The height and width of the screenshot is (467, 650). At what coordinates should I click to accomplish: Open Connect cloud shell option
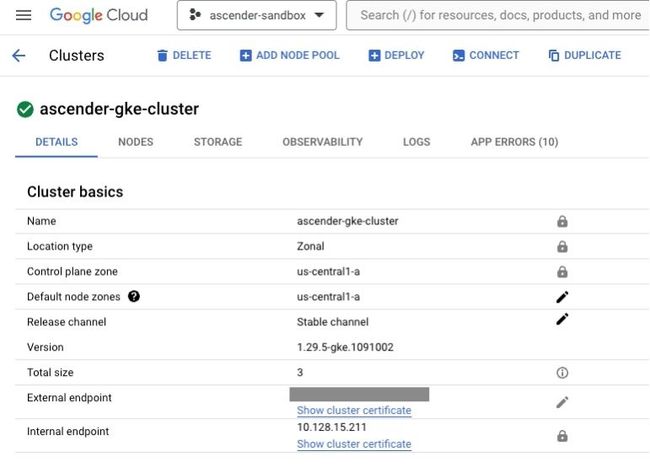pos(486,55)
